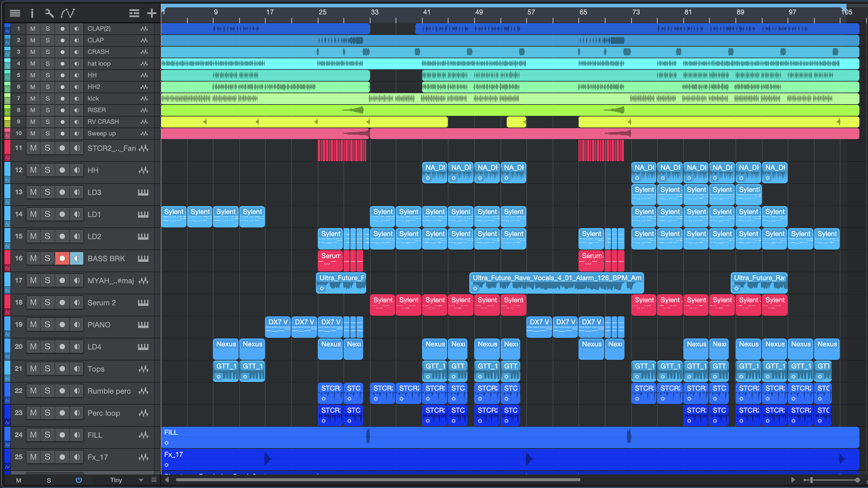The width and height of the screenshot is (868, 488).
Task: Solo the hat loop track
Action: coord(48,64)
